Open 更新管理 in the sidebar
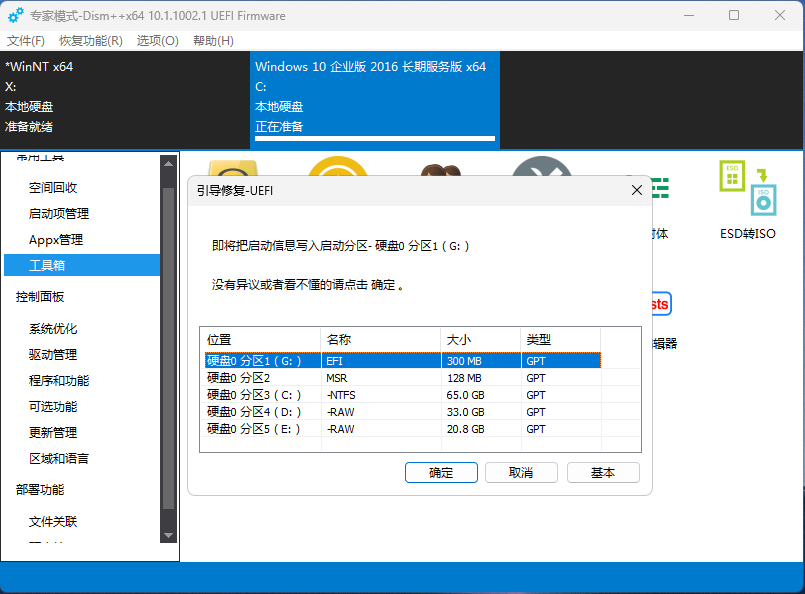805x594 pixels. click(x=53, y=433)
